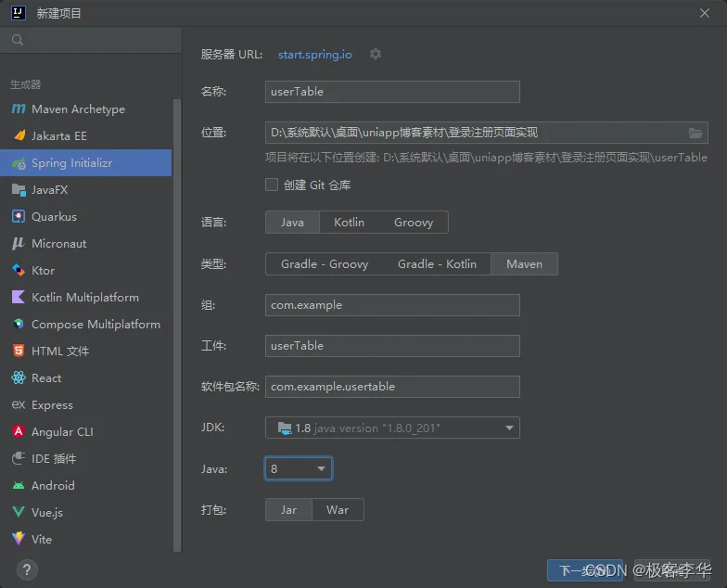Click the Quarkus icon
The image size is (727, 588).
[19, 217]
